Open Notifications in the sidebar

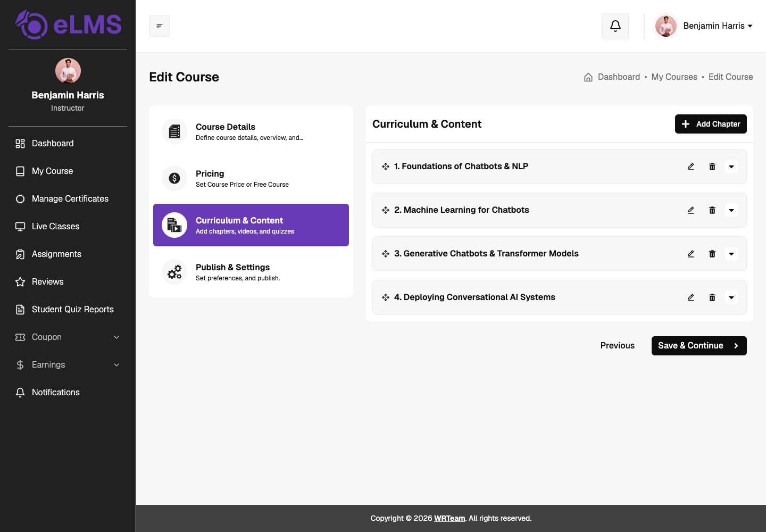(68, 393)
